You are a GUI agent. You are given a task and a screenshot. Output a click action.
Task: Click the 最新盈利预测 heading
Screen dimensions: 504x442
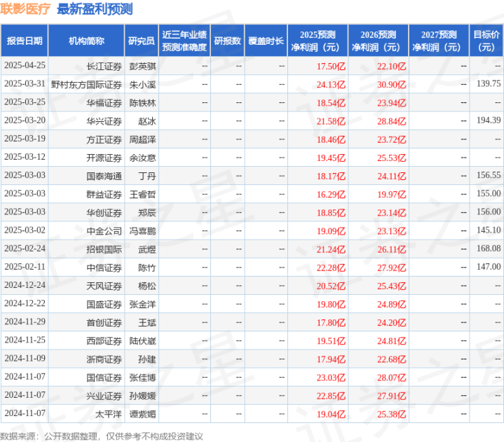95,8
